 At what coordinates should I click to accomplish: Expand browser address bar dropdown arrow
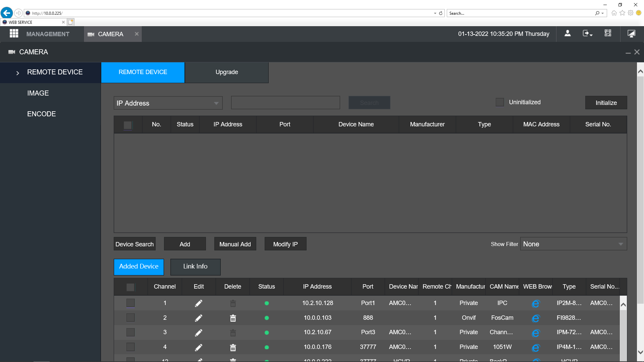point(435,13)
